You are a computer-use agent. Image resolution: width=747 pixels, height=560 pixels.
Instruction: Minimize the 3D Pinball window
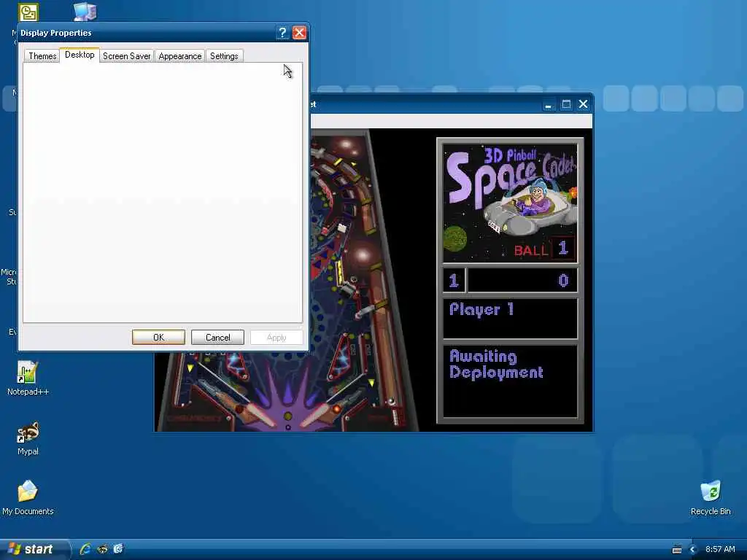549,104
